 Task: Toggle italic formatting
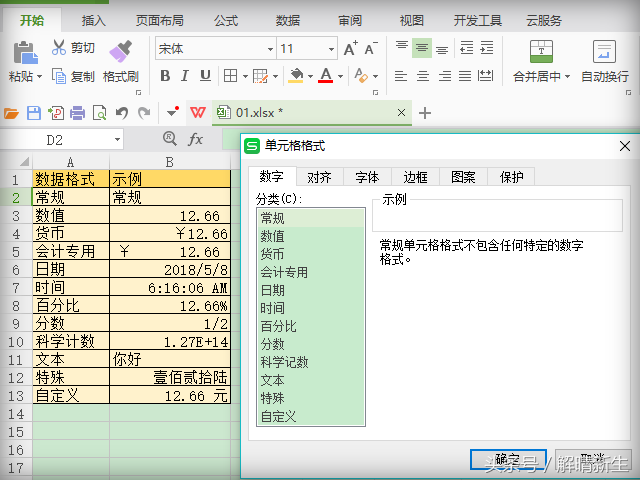pos(185,76)
